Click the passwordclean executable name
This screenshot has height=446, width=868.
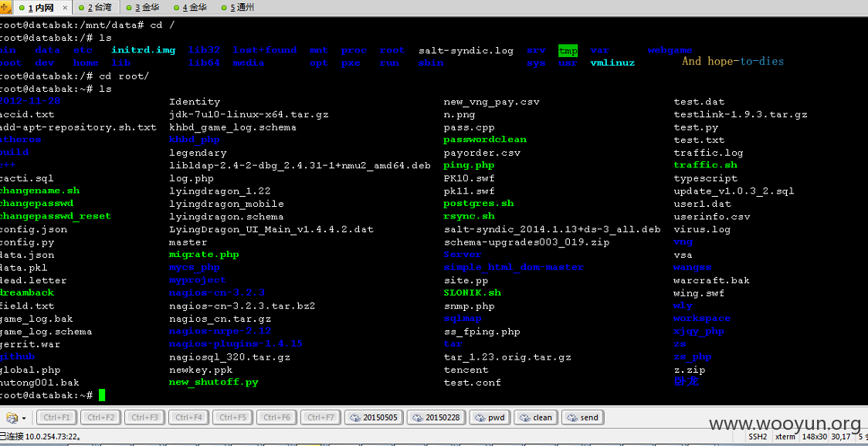(x=485, y=140)
